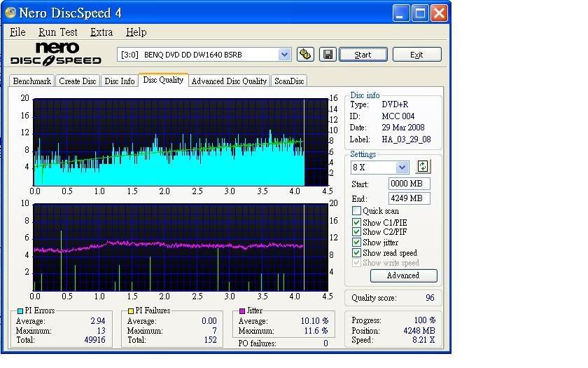Expand the 8 X speed dropdown
The image size is (588, 368).
point(402,167)
